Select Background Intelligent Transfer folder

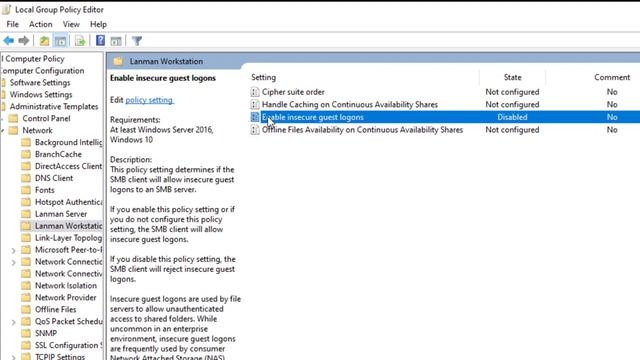point(69,142)
